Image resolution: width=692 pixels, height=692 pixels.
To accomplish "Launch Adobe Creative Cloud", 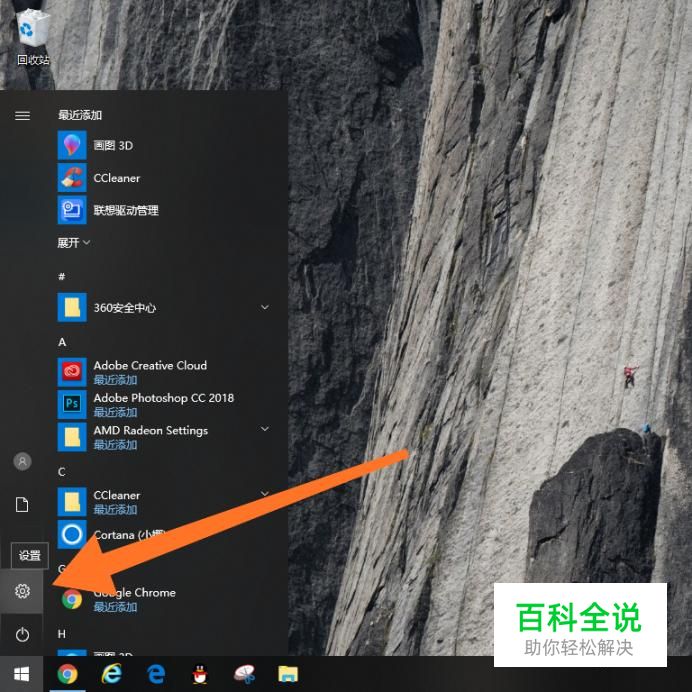I will coord(163,372).
